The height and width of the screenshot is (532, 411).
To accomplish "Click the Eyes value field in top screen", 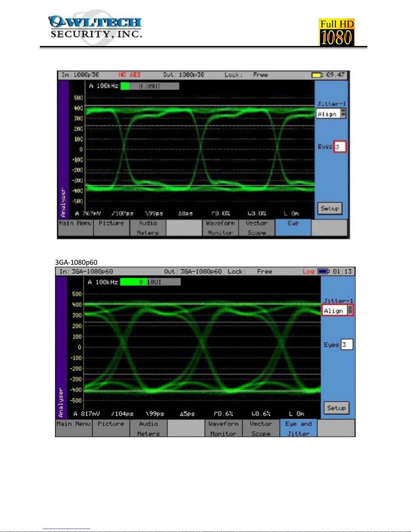I will click(x=340, y=147).
